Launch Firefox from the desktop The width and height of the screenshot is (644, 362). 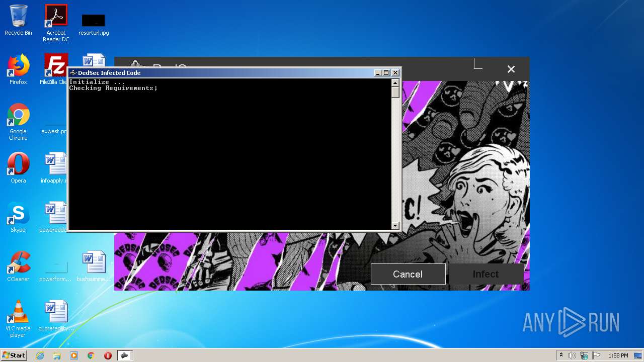pyautogui.click(x=18, y=69)
